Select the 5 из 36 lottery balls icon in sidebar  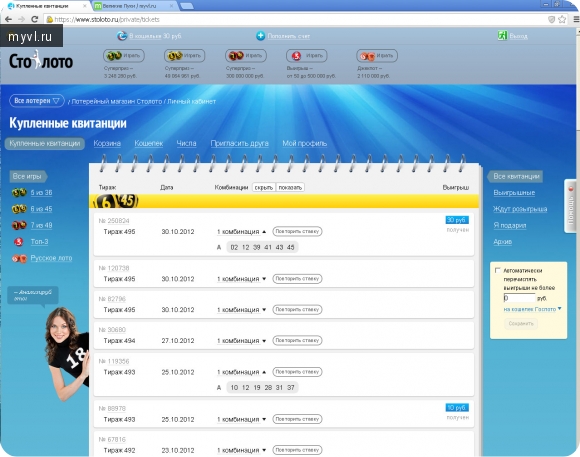pos(19,192)
